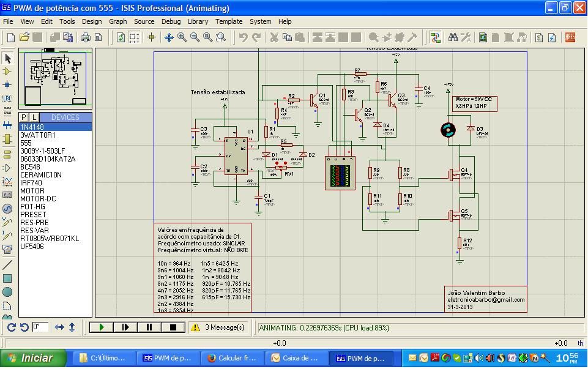Select IRF740 in devices list
The image size is (588, 369).
coord(55,182)
